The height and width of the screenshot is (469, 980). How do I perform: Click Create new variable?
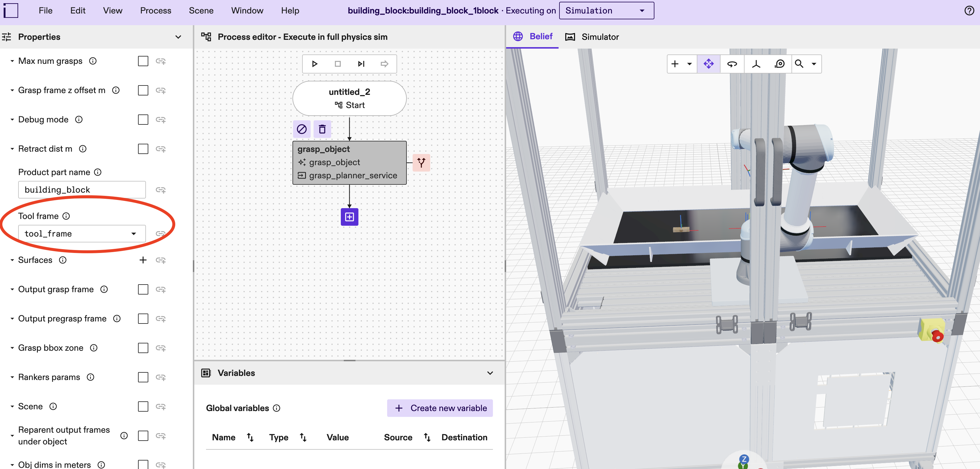440,408
